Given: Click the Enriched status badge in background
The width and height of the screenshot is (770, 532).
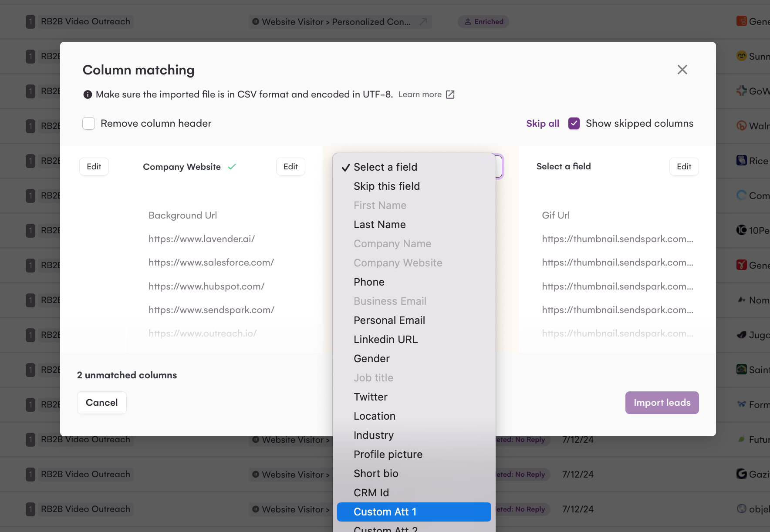Looking at the screenshot, I should [483, 22].
